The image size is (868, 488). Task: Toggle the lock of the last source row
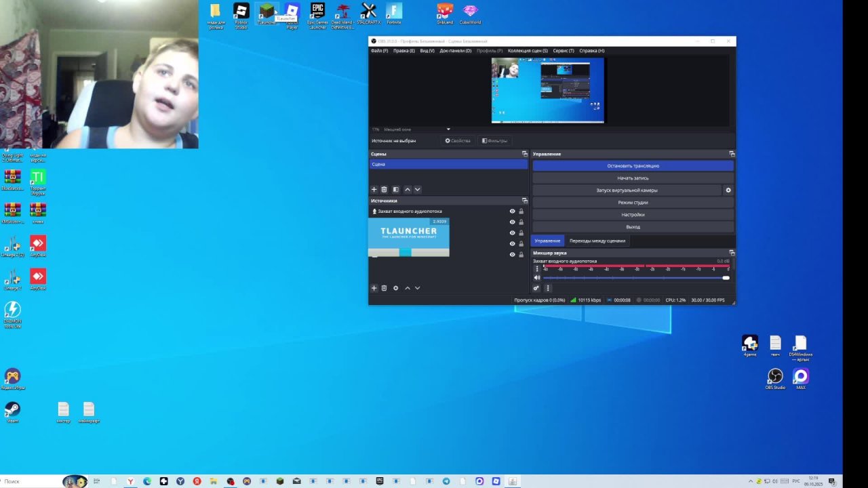[x=521, y=255]
